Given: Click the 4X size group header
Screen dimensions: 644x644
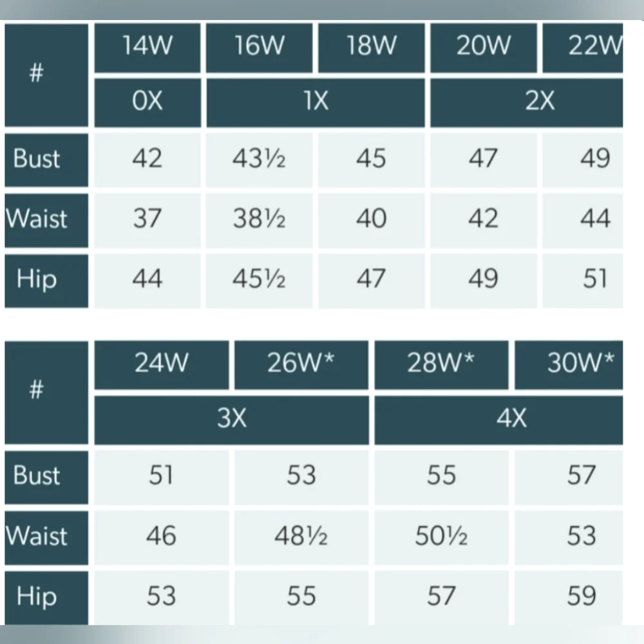Looking at the screenshot, I should (x=498, y=420).
